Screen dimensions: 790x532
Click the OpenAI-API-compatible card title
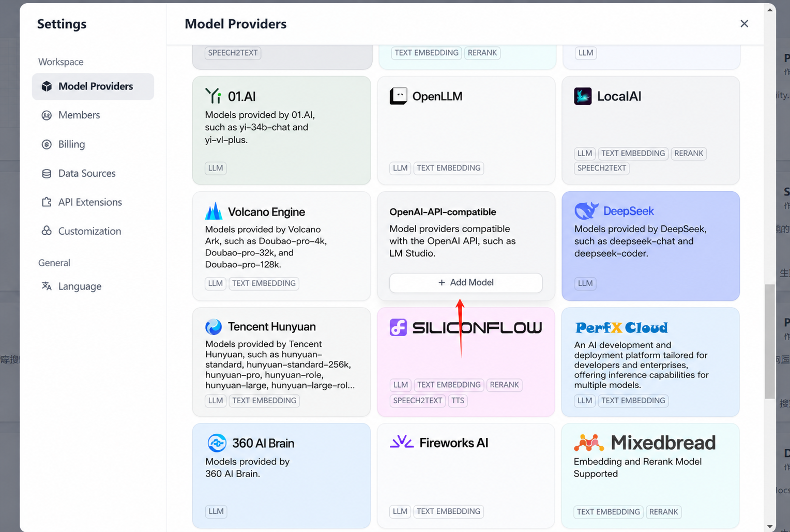(443, 212)
